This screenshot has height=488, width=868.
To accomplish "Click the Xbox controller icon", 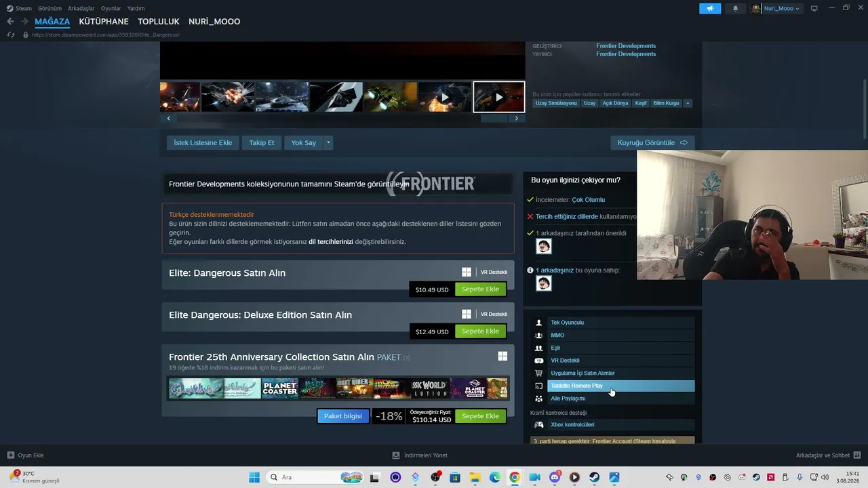I will (539, 425).
